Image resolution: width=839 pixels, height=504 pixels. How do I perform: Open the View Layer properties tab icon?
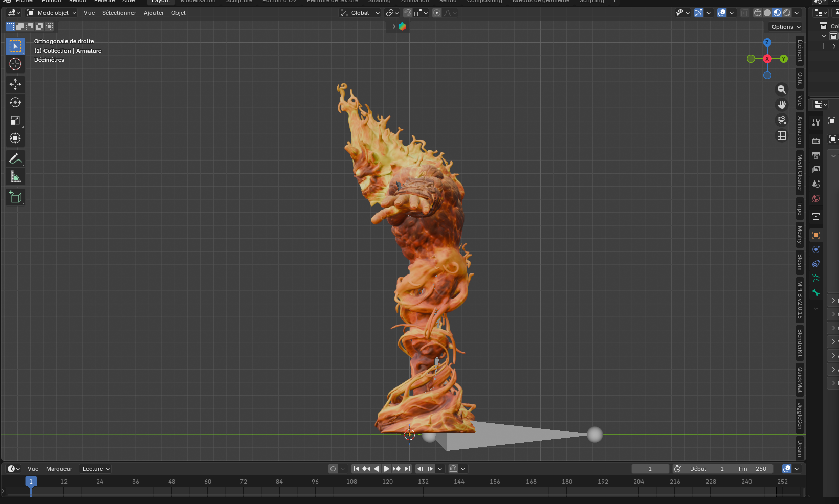[816, 169]
